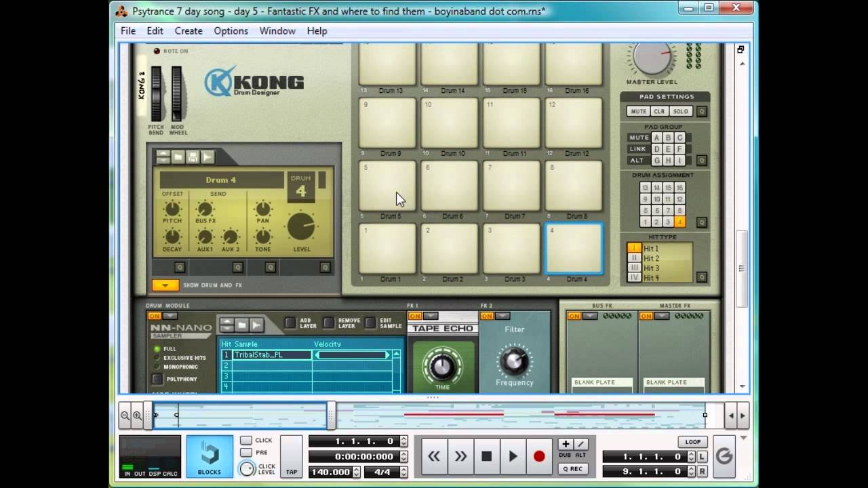This screenshot has height=488, width=868.
Task: Open the Help menu
Action: pyautogui.click(x=317, y=30)
